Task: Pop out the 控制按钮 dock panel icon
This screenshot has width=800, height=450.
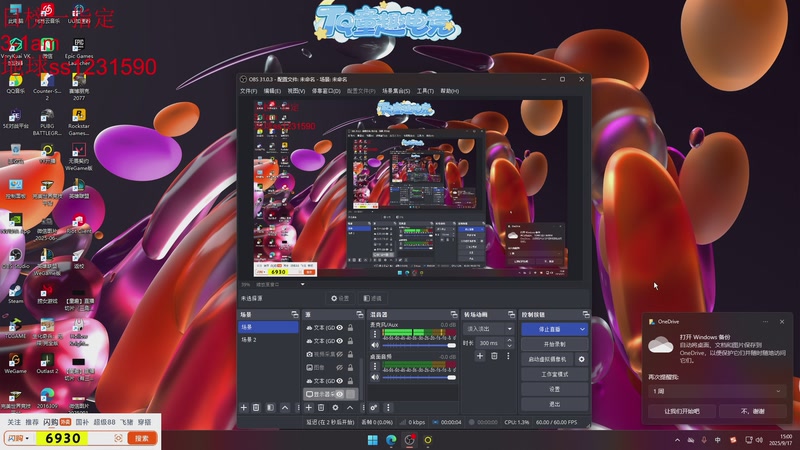Action: point(586,314)
